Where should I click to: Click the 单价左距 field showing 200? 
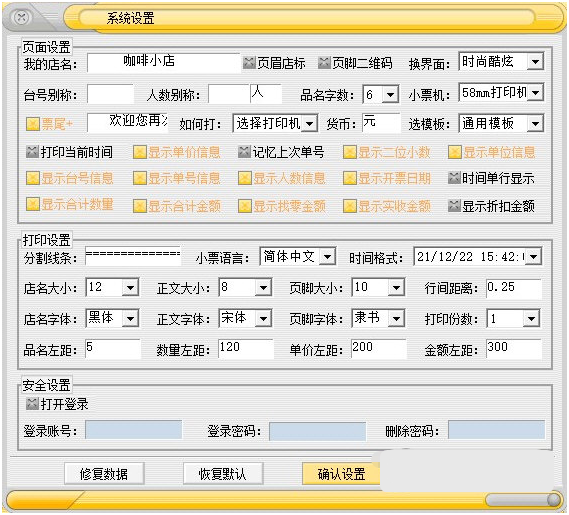(379, 349)
